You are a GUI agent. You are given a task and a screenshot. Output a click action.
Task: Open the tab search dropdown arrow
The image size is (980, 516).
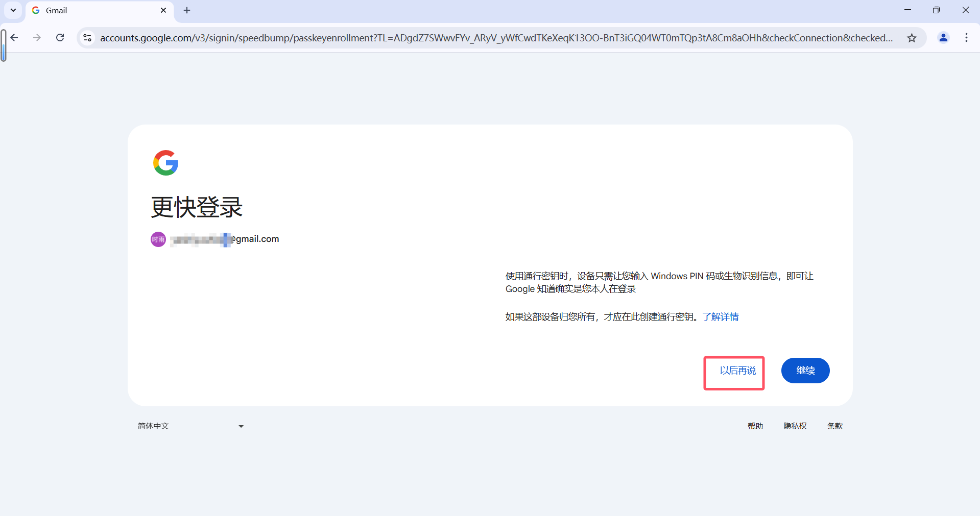13,10
